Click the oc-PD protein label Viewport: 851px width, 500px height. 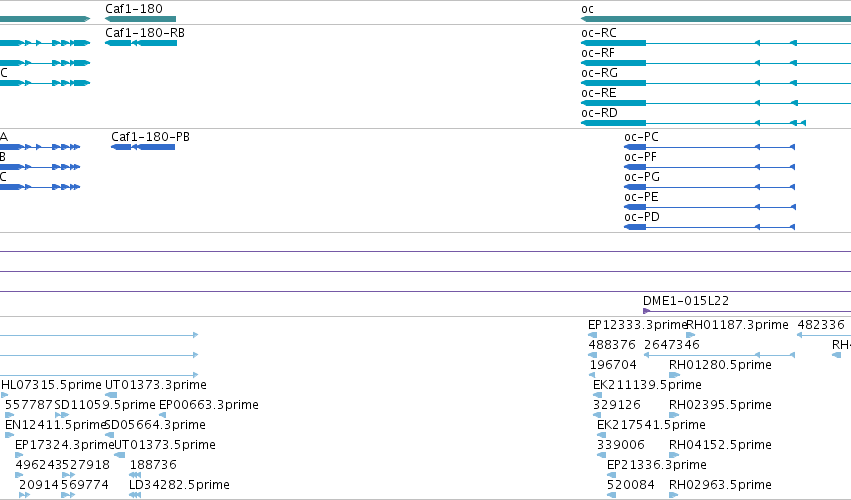tap(642, 217)
